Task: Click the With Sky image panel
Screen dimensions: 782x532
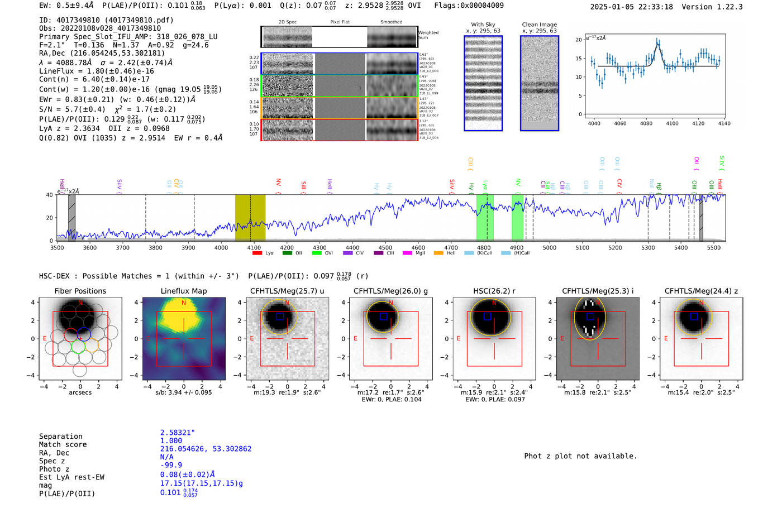Action: (483, 83)
